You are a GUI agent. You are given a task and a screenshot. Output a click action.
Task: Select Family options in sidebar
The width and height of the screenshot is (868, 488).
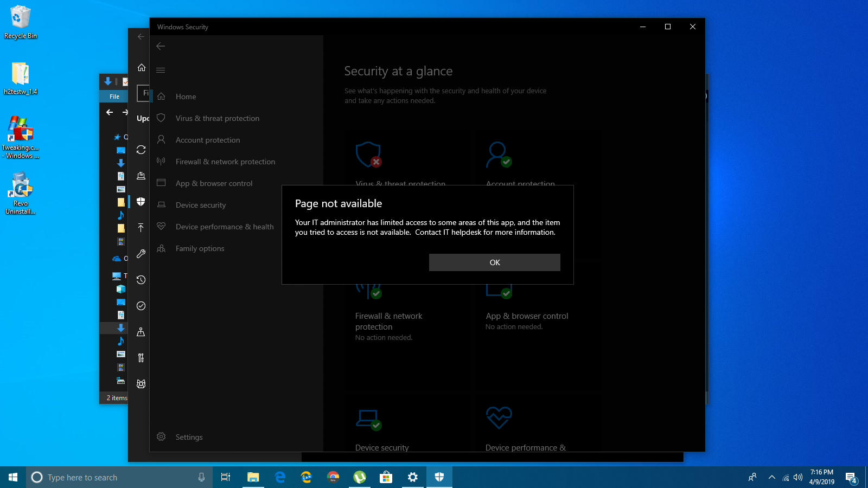click(x=237, y=248)
